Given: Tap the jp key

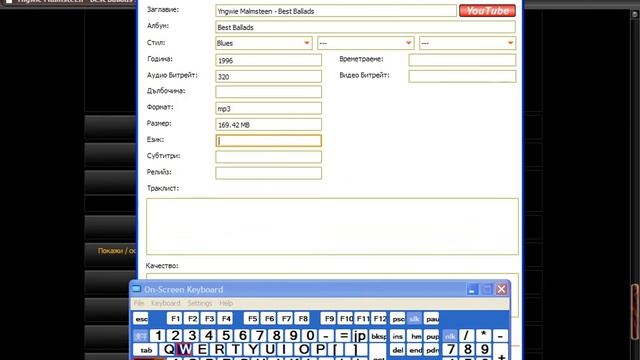Looking at the screenshot, I should [x=360, y=336].
